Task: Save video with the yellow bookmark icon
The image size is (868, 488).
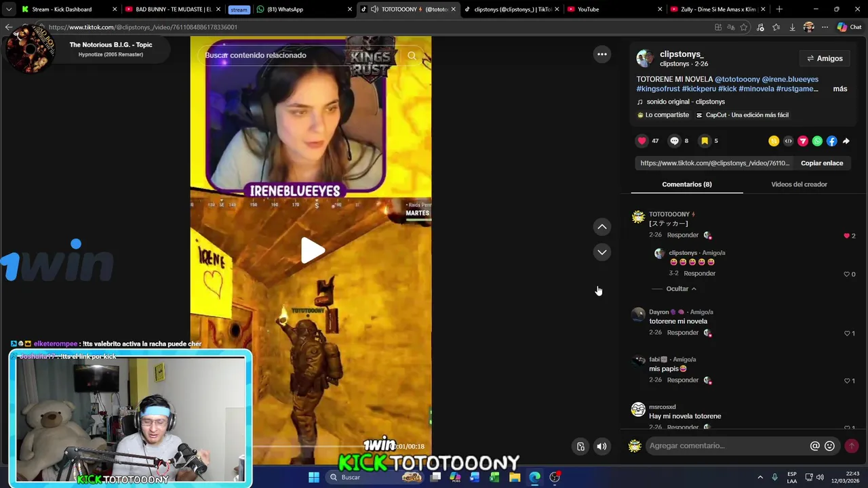Action: [705, 141]
